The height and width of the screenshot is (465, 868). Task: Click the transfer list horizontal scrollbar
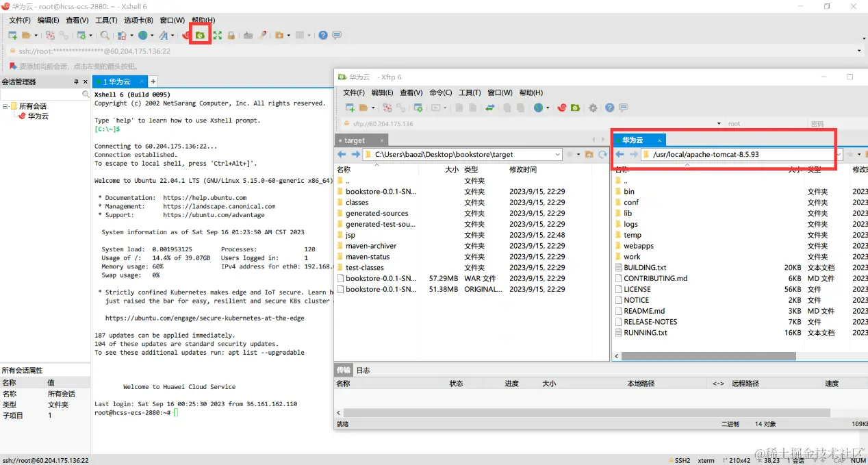point(587,413)
